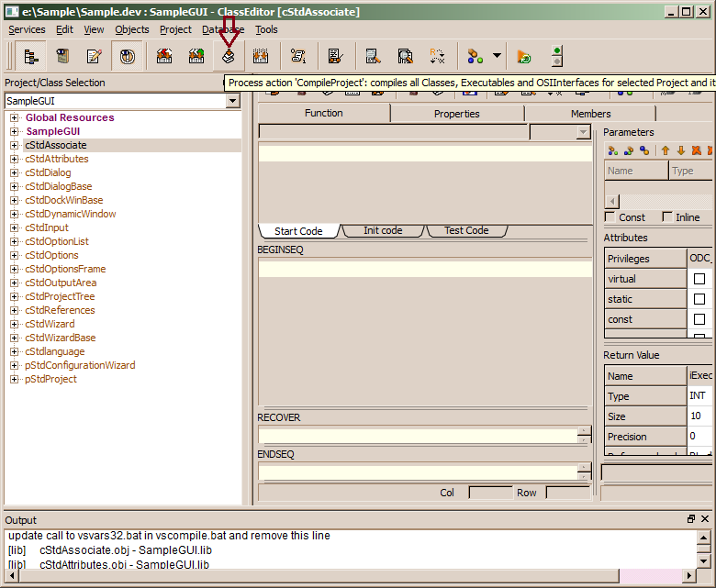Click the Output panel scroll down arrow
Image resolution: width=716 pixels, height=588 pixels.
click(703, 560)
